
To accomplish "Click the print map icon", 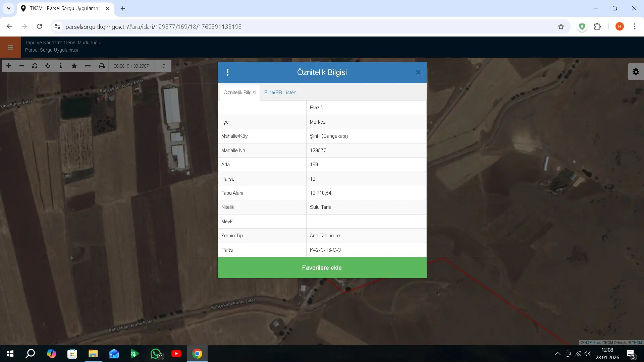I will pyautogui.click(x=102, y=66).
